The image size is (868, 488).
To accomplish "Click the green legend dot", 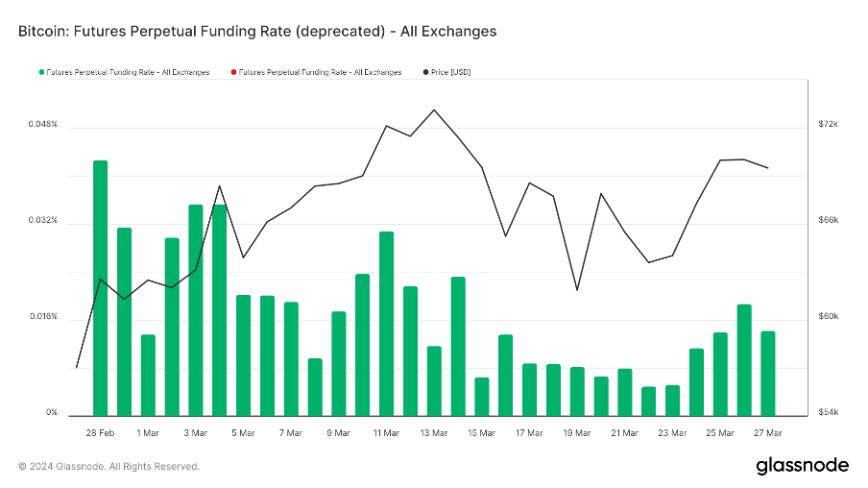I will pyautogui.click(x=41, y=72).
